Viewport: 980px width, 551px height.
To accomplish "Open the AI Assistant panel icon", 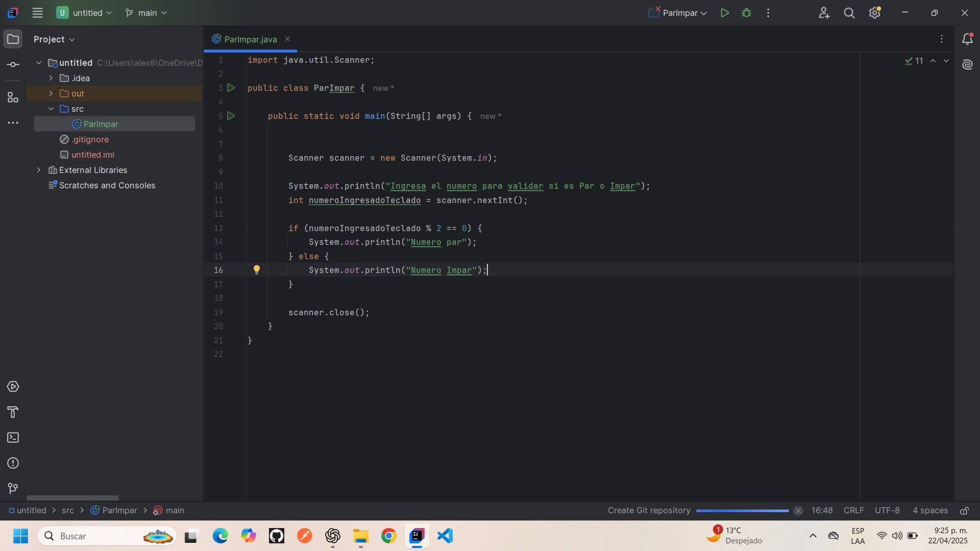I will (x=967, y=64).
